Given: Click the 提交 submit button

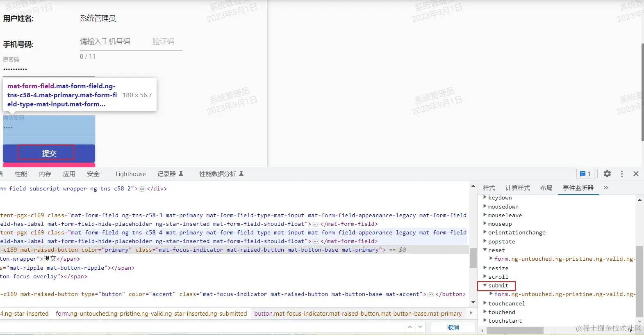Looking at the screenshot, I should point(49,153).
